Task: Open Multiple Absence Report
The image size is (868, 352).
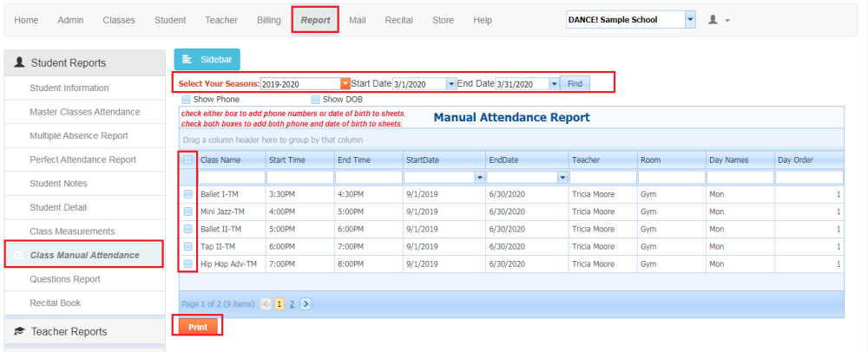Action: click(x=84, y=135)
